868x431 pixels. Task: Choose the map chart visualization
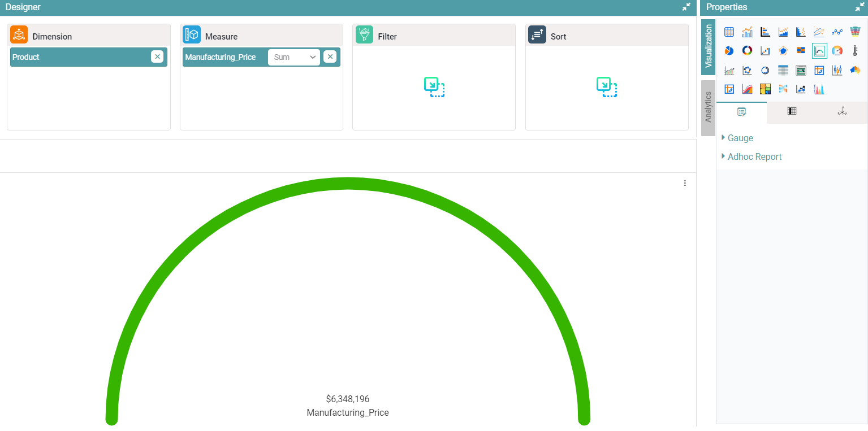click(856, 70)
